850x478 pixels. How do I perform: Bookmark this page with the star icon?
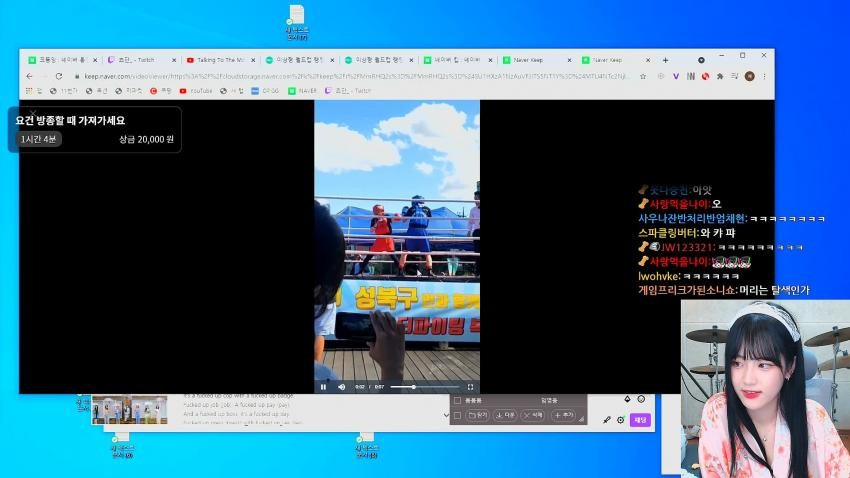pyautogui.click(x=643, y=76)
